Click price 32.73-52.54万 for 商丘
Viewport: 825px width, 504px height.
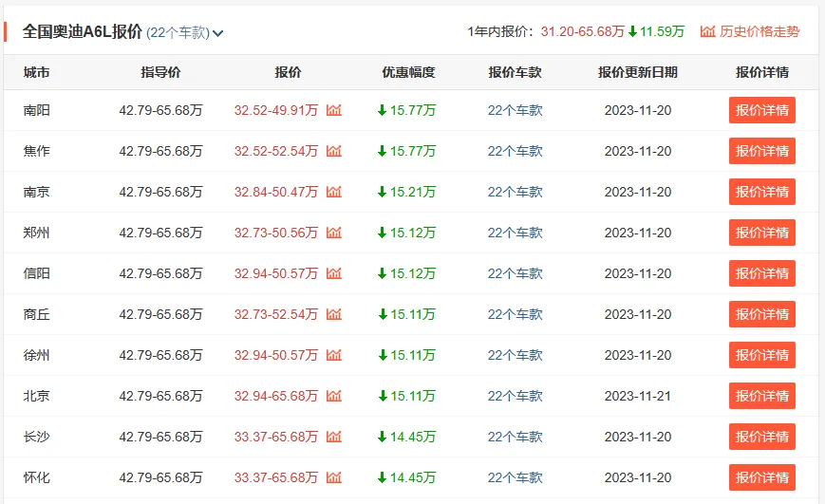coord(276,314)
